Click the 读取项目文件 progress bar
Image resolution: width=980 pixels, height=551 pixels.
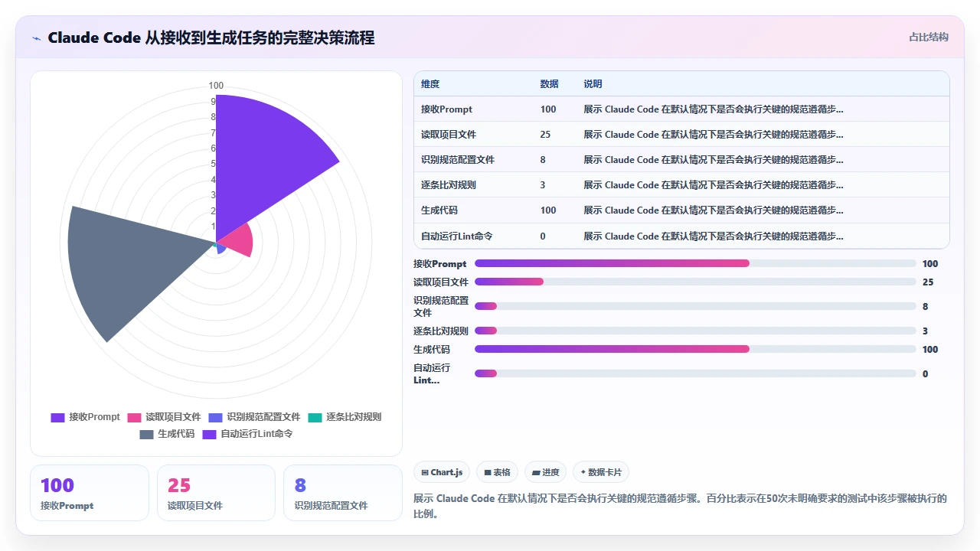tap(695, 282)
